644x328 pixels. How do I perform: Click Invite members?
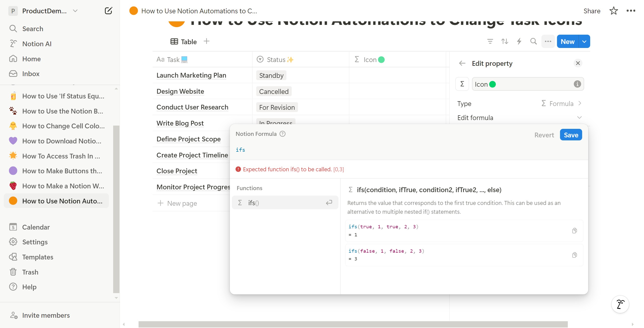coord(46,315)
